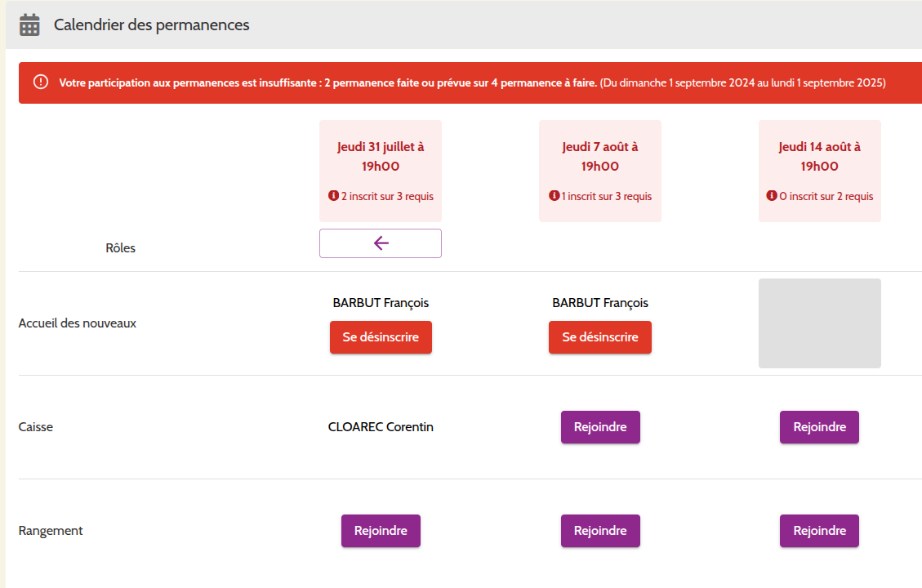Click info icon on 31 juillet card

pos(333,196)
